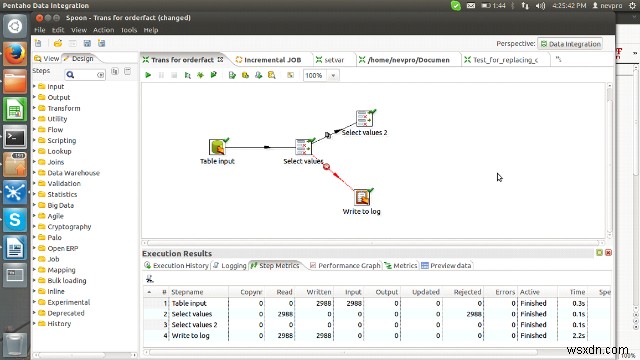Screen dimensions: 640x360
Task: Click the collapse all steps tree icon
Action: click(x=127, y=71)
